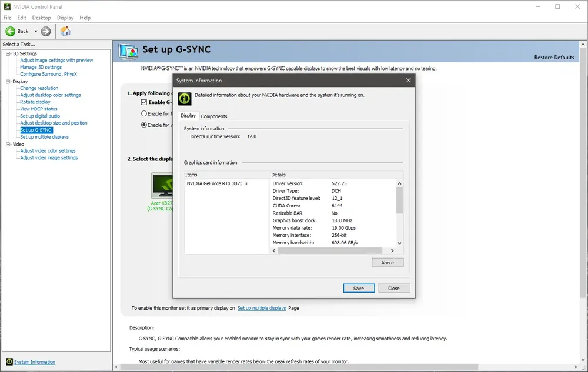
Task: Open the Set up multiple displays page link
Action: point(262,308)
